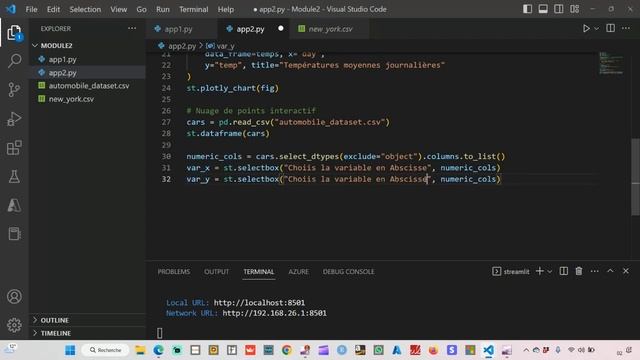
Task: Switch to the AZURE panel tab
Action: point(299,271)
